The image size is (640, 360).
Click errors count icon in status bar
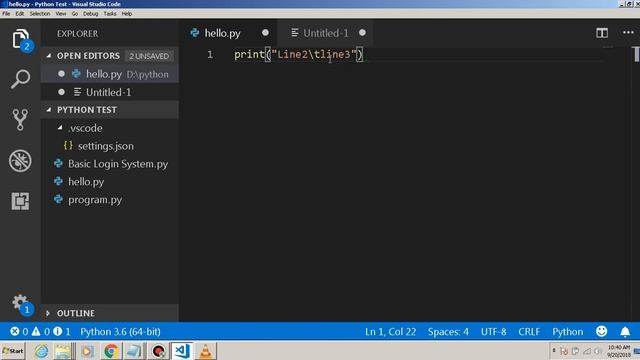[x=15, y=331]
